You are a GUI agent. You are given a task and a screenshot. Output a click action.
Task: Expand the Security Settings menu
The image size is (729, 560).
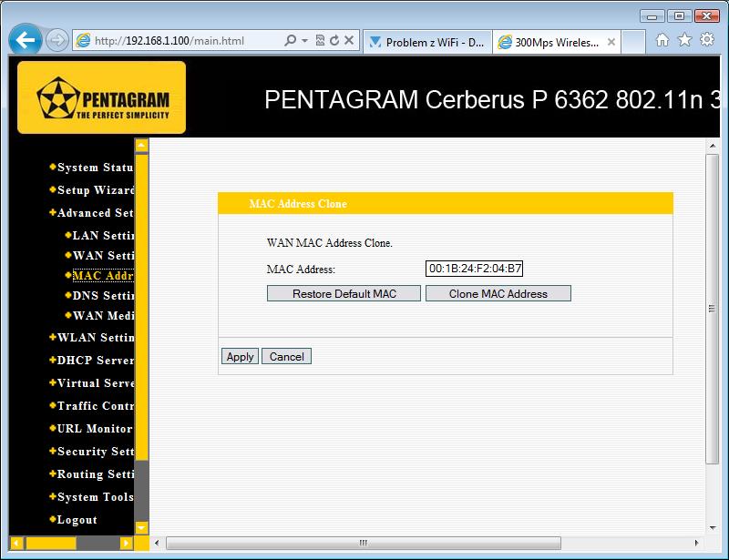95,452
